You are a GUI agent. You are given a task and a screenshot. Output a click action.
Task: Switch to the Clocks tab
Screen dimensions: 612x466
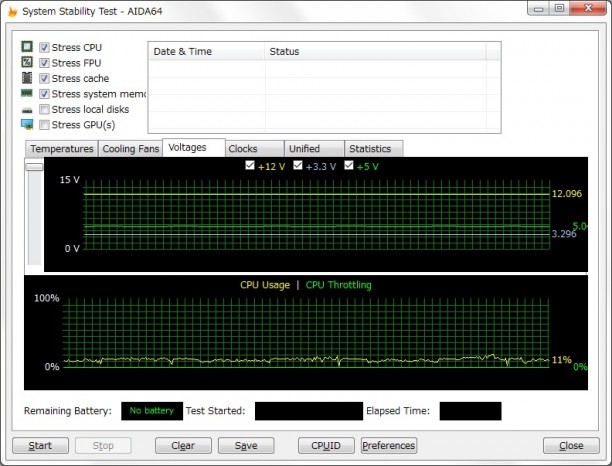(254, 149)
